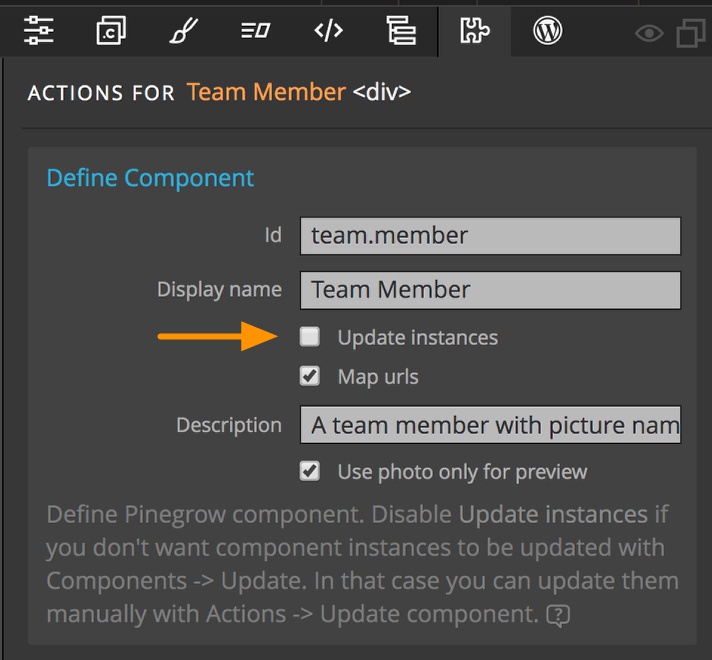This screenshot has width=712, height=660.
Task: Select the Actions puzzle piece tab
Action: (x=475, y=30)
